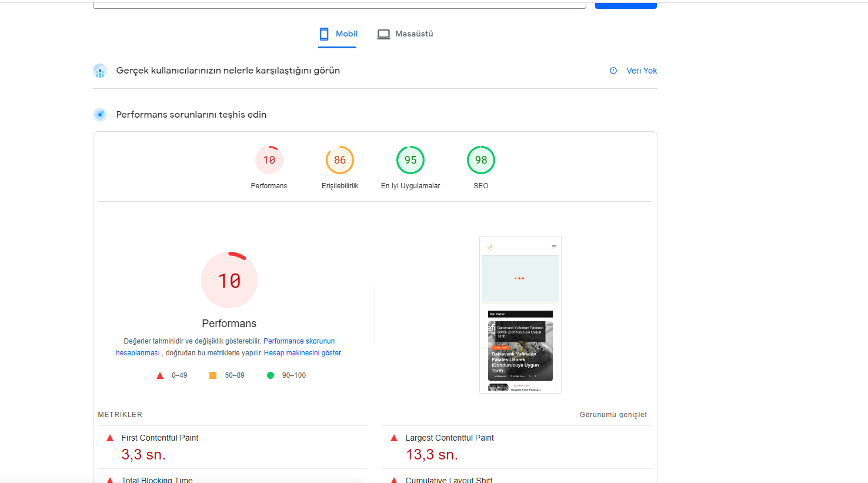Click the large Performans 10 gauge
This screenshot has height=483, width=868.
pyautogui.click(x=229, y=280)
